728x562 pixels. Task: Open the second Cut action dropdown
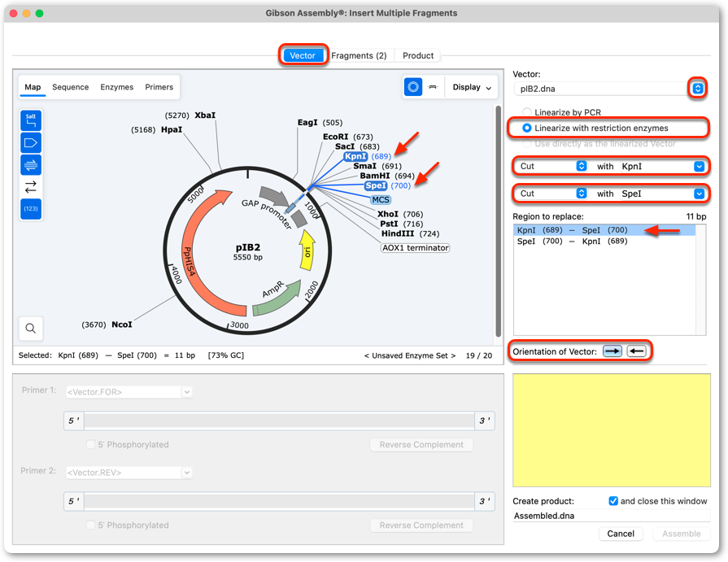tap(552, 194)
